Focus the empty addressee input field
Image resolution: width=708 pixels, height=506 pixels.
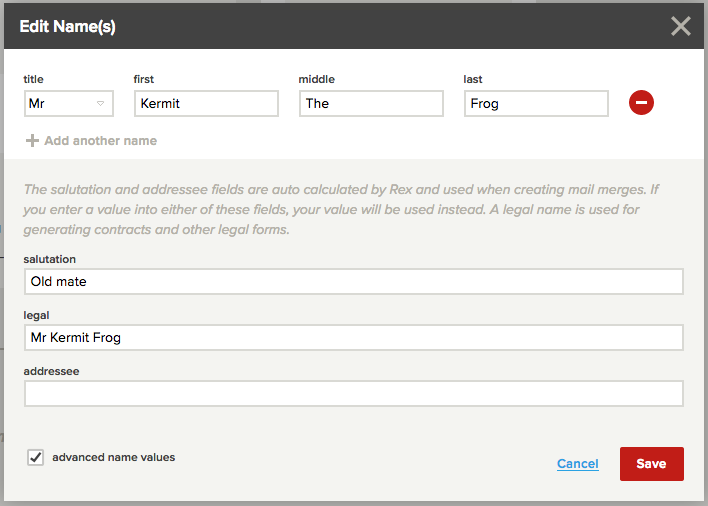[354, 393]
